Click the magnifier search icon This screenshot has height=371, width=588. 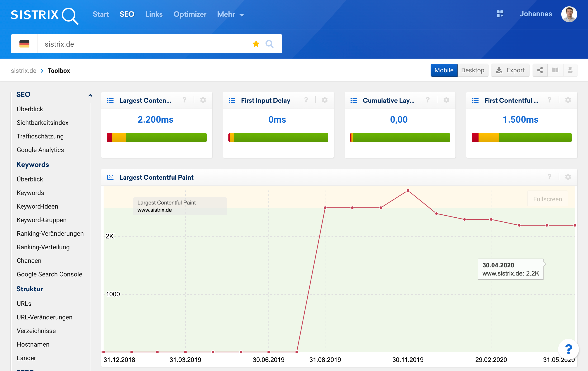pos(269,44)
